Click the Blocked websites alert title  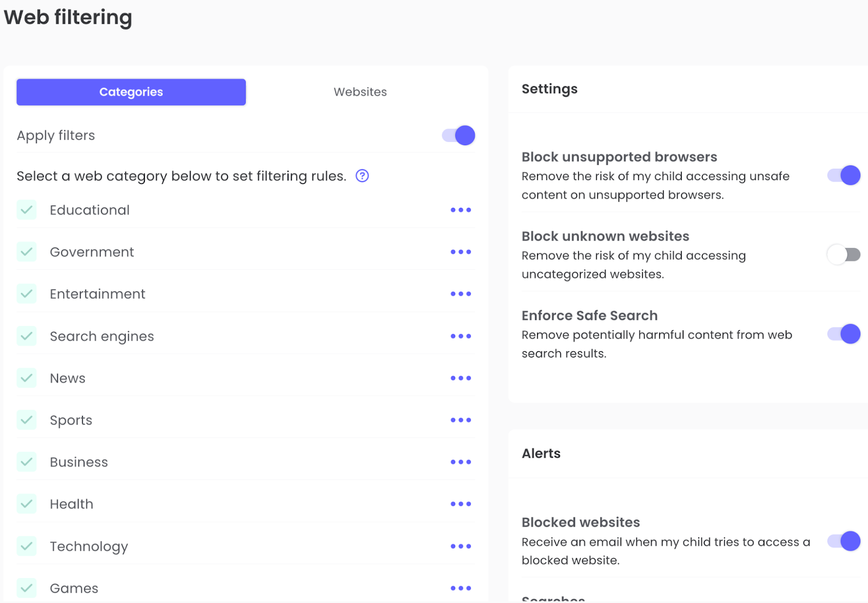tap(581, 522)
